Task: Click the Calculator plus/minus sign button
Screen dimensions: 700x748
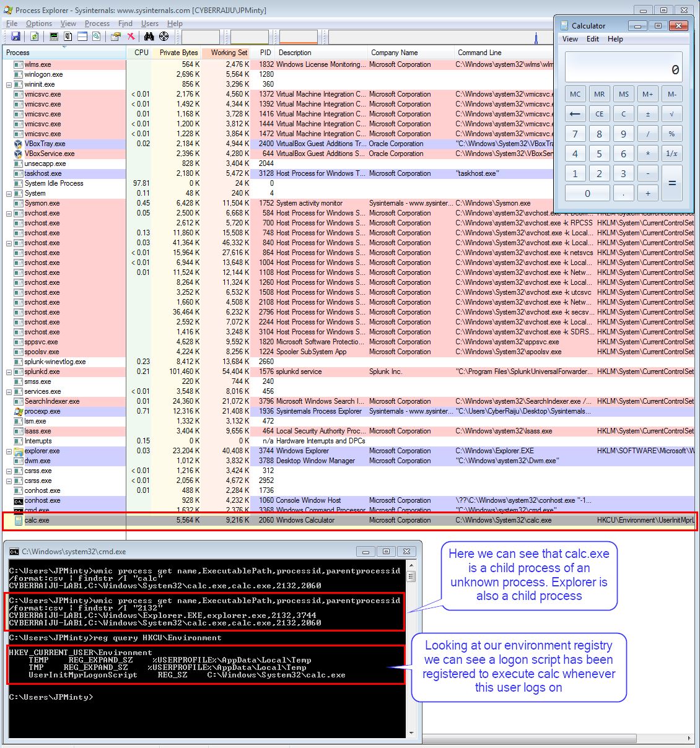Action: coord(647,114)
